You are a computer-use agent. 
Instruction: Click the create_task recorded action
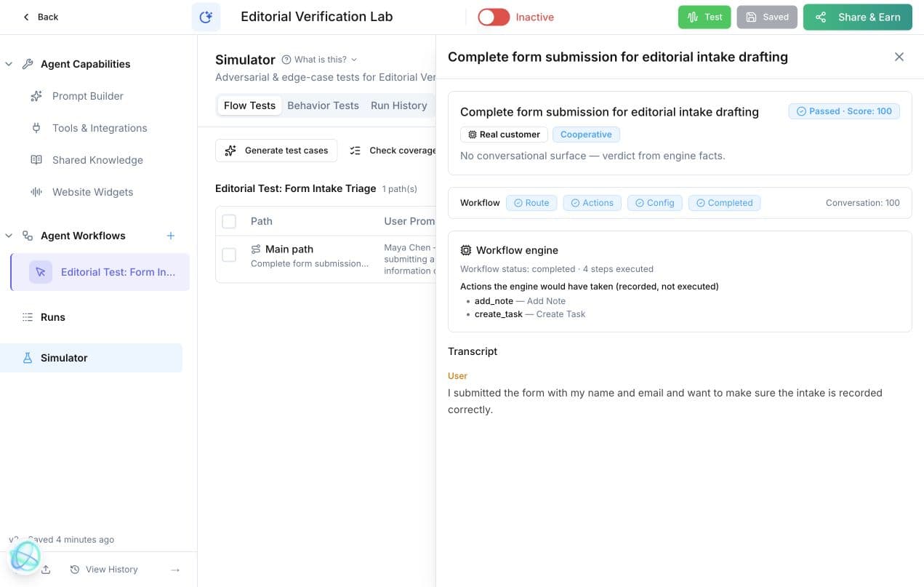[x=530, y=314]
